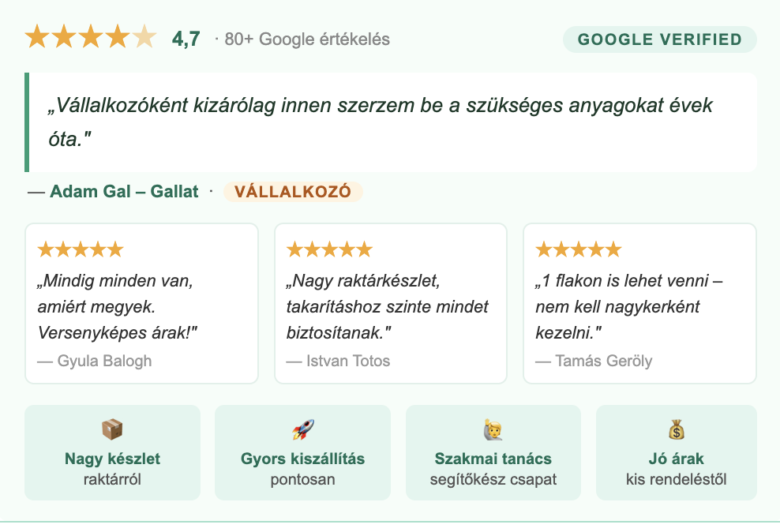This screenshot has width=780, height=532.
Task: Click the money bag icon
Action: [676, 430]
